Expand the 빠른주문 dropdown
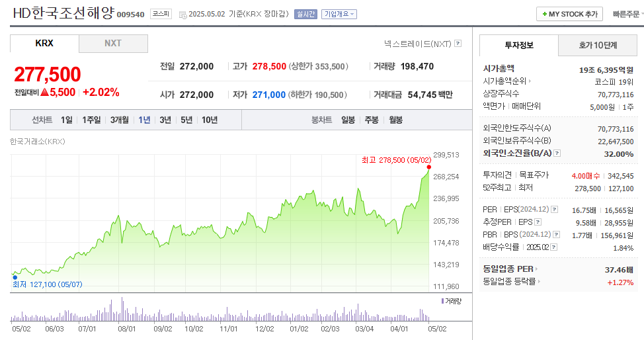 point(627,15)
